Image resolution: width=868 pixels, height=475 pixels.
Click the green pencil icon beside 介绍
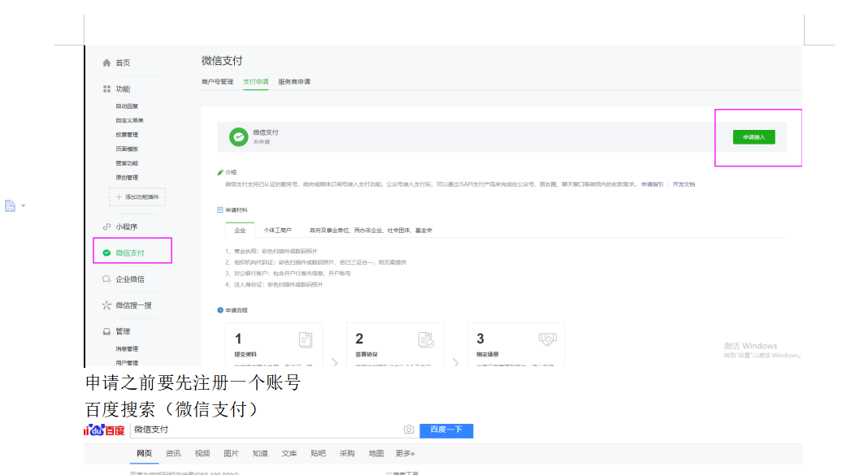(220, 172)
